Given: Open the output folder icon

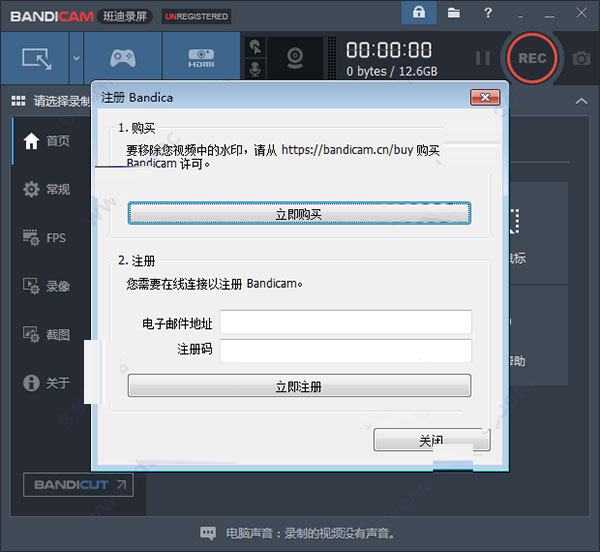Looking at the screenshot, I should click(454, 13).
